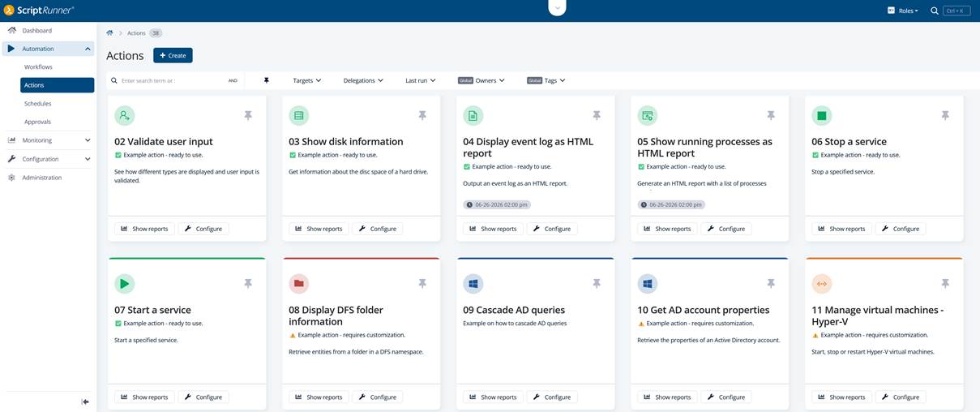Screen dimensions: 980x412
Task: Pin the 07 Start a service action
Action: pyautogui.click(x=248, y=284)
